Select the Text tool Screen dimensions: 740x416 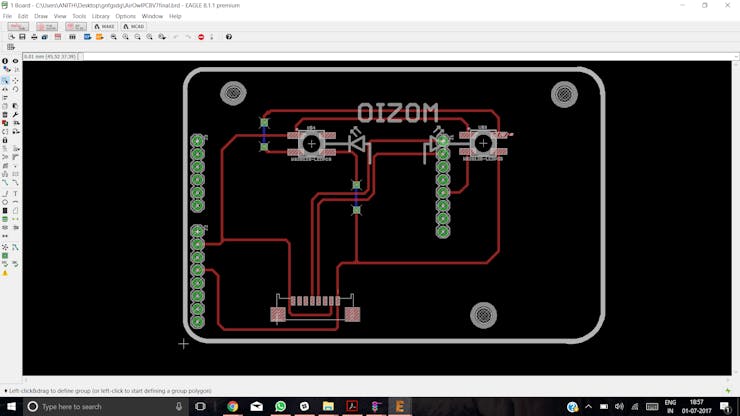pos(16,194)
